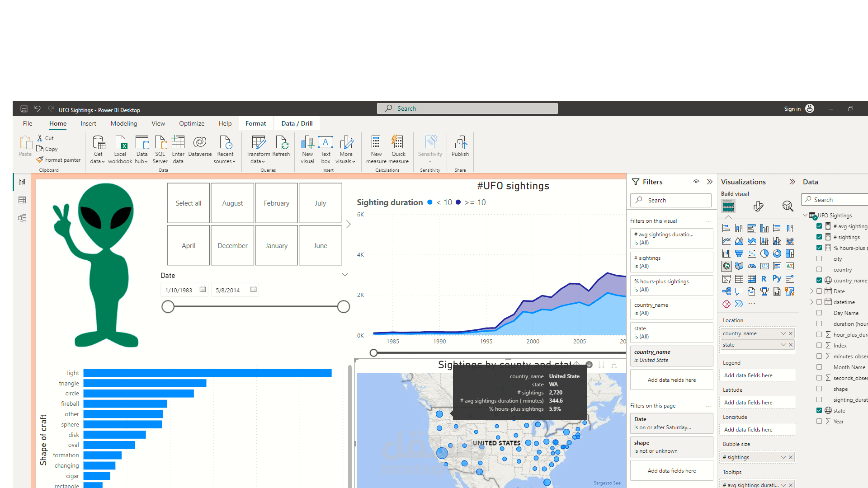The image size is (868, 488).
Task: Switch to Table view in sidebar
Action: (22, 200)
